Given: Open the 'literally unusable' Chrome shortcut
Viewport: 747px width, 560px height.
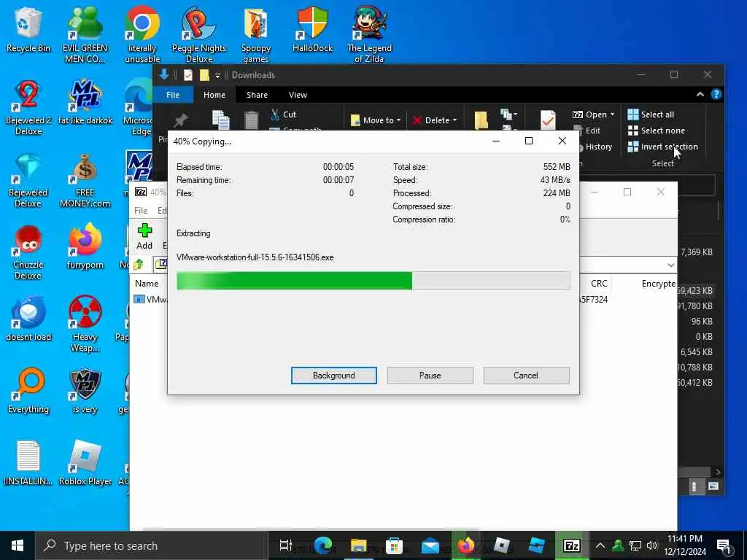Looking at the screenshot, I should tap(142, 34).
